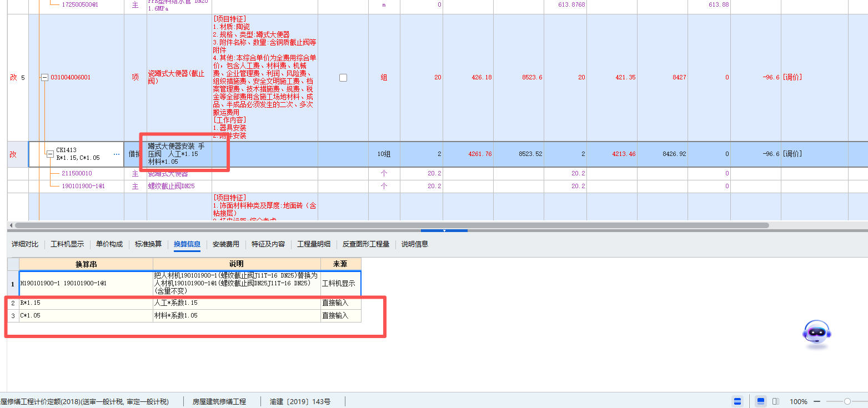The height and width of the screenshot is (408, 868).
Task: Collapse the 031004006001 item node
Action: pos(44,77)
